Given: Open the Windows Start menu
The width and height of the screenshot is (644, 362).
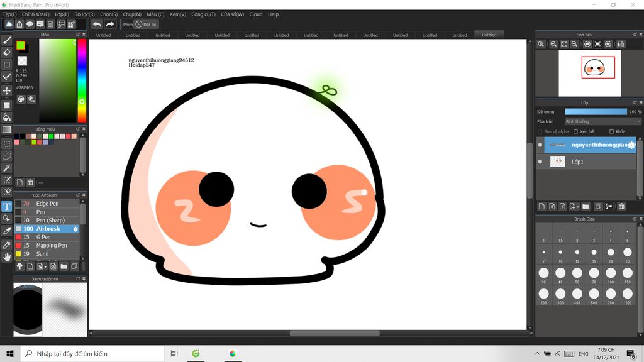Looking at the screenshot, I should pyautogui.click(x=10, y=353).
